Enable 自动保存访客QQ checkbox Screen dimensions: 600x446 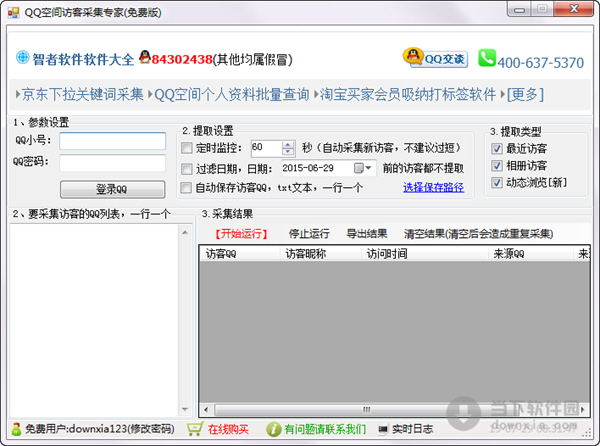pyautogui.click(x=186, y=188)
